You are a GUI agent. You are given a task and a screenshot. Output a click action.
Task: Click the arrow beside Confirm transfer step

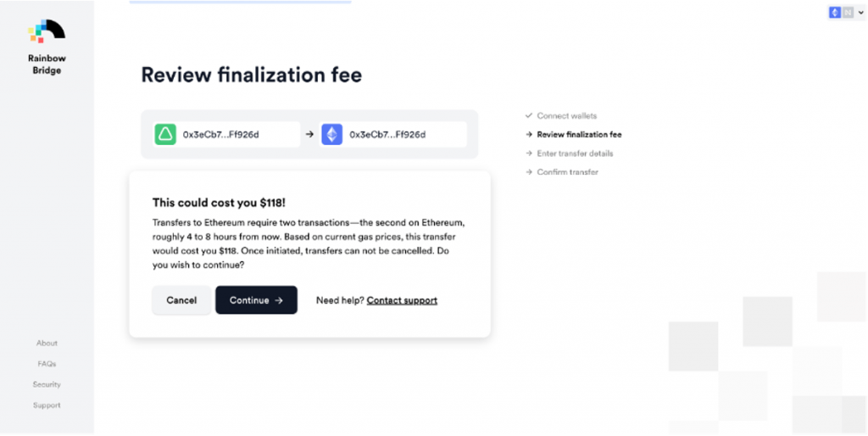click(x=529, y=172)
